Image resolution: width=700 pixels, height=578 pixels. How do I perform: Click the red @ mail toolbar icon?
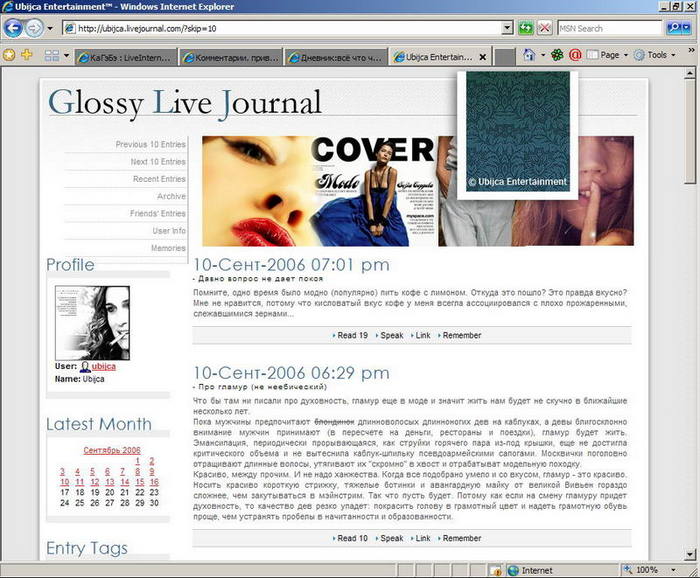(x=575, y=55)
